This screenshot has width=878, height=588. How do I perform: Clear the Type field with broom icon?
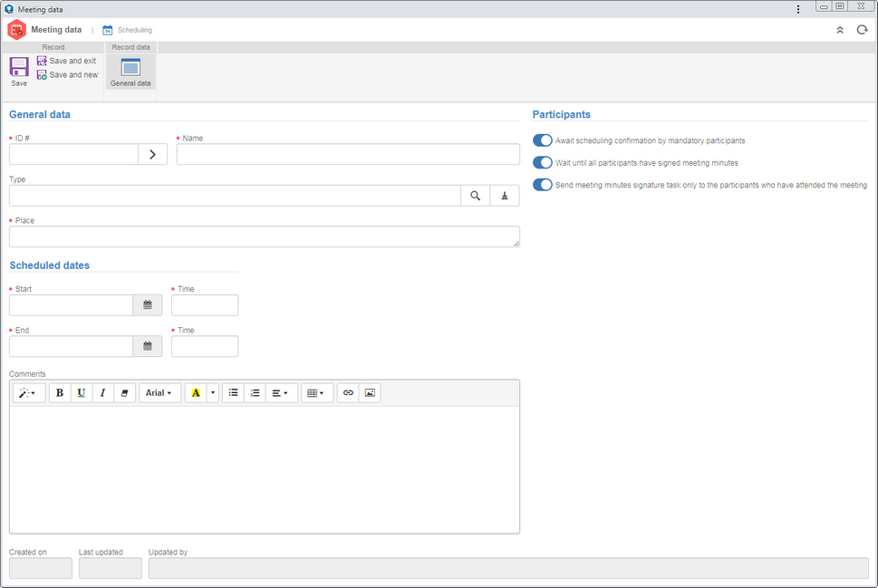(x=505, y=196)
